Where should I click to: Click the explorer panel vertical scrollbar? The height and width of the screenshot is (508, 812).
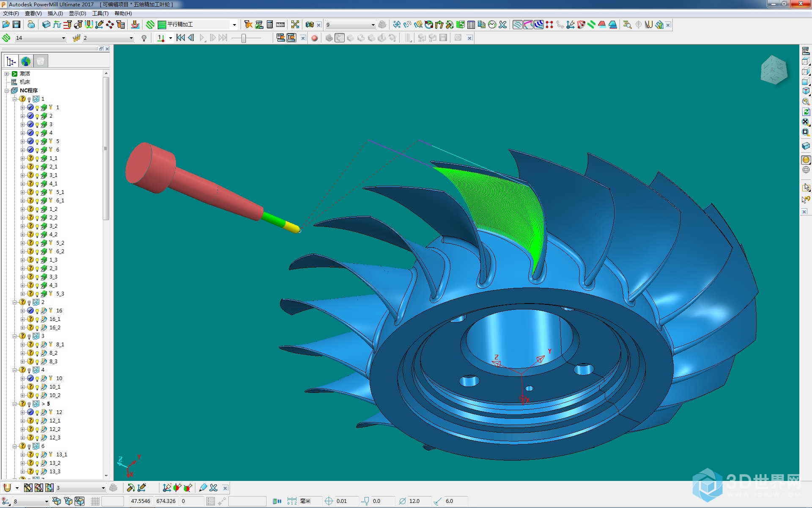click(106, 148)
